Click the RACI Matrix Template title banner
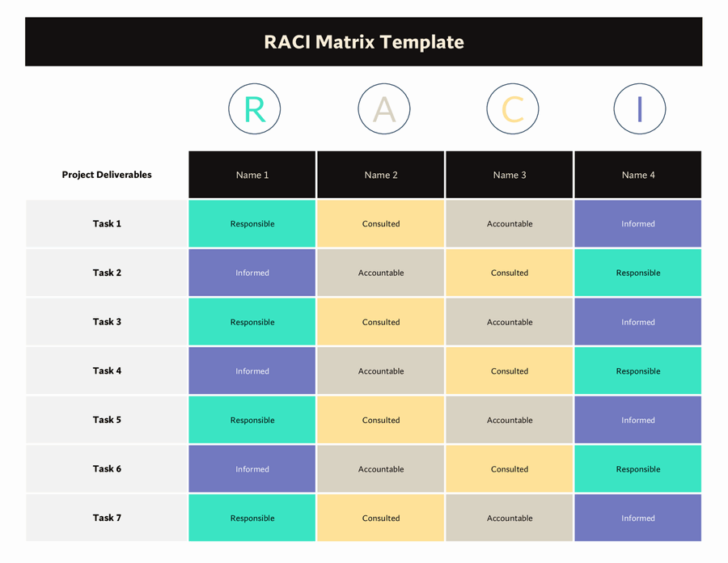The image size is (728, 563). point(363,41)
